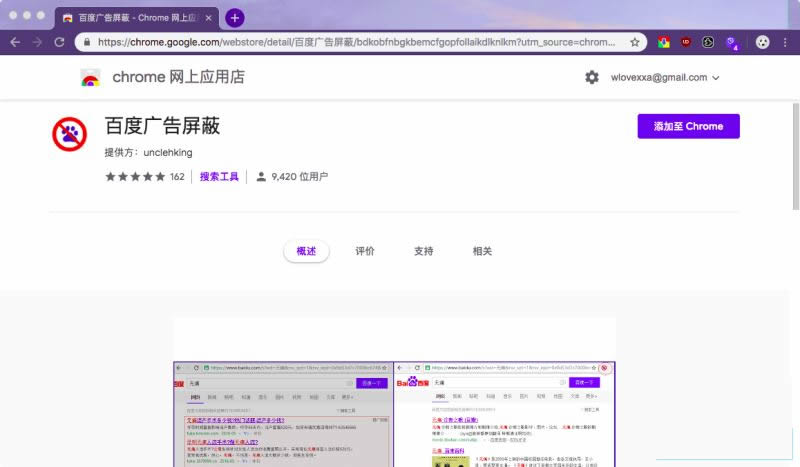
Task: Open the Chrome three-dot menu
Action: (785, 42)
